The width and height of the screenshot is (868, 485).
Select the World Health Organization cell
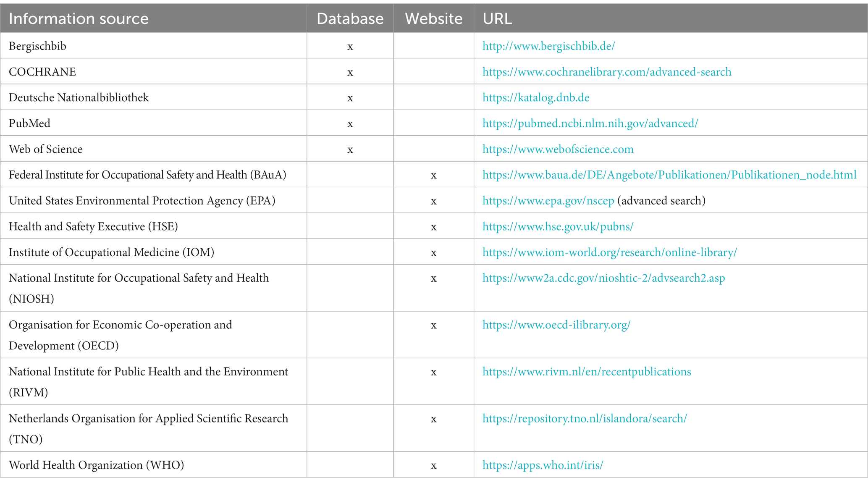[153, 465]
